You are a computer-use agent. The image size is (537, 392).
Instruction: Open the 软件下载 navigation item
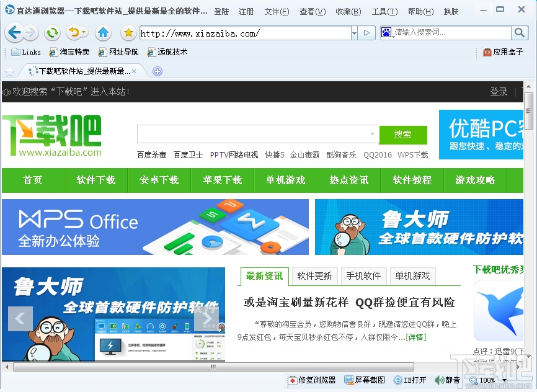96,180
